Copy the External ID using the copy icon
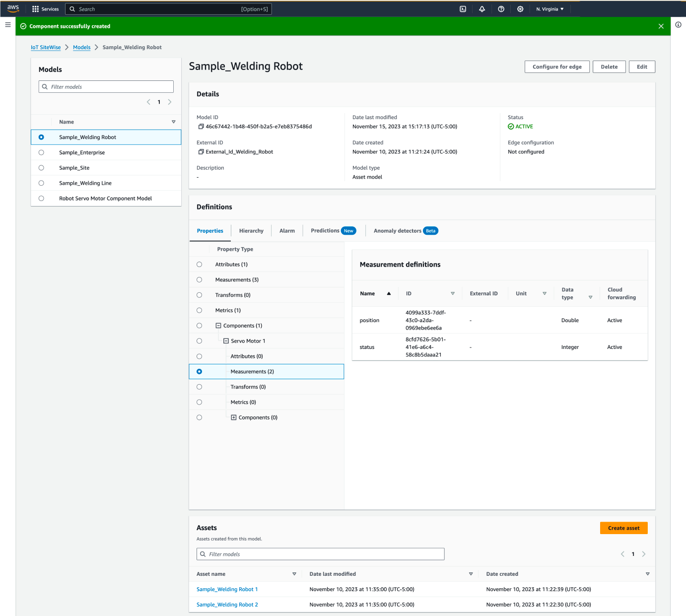This screenshot has height=616, width=686. (x=201, y=151)
